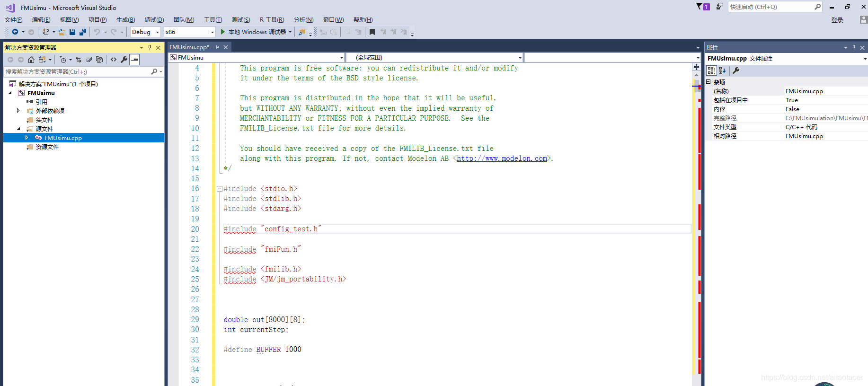Screen dimensions: 868x386
Task: Collapse the include block at line 16
Action: pos(220,189)
